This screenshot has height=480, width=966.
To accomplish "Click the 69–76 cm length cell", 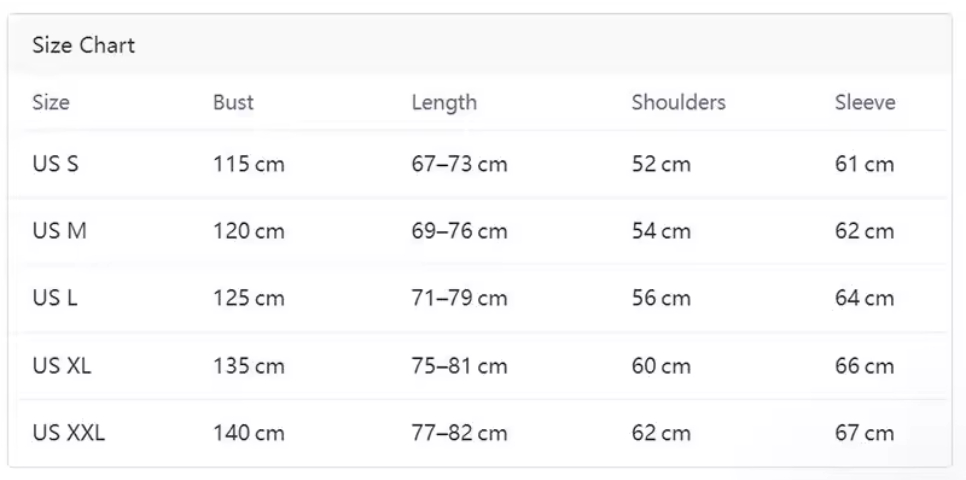I will (459, 231).
